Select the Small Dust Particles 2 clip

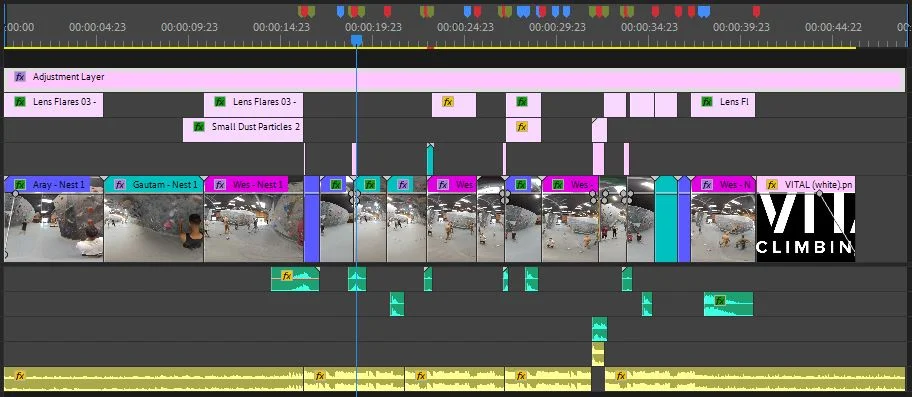click(x=243, y=130)
